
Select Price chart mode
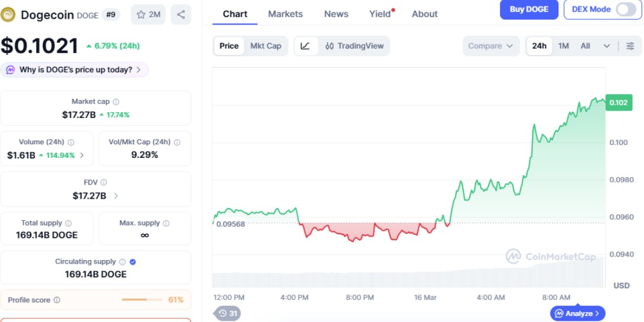[x=229, y=46]
